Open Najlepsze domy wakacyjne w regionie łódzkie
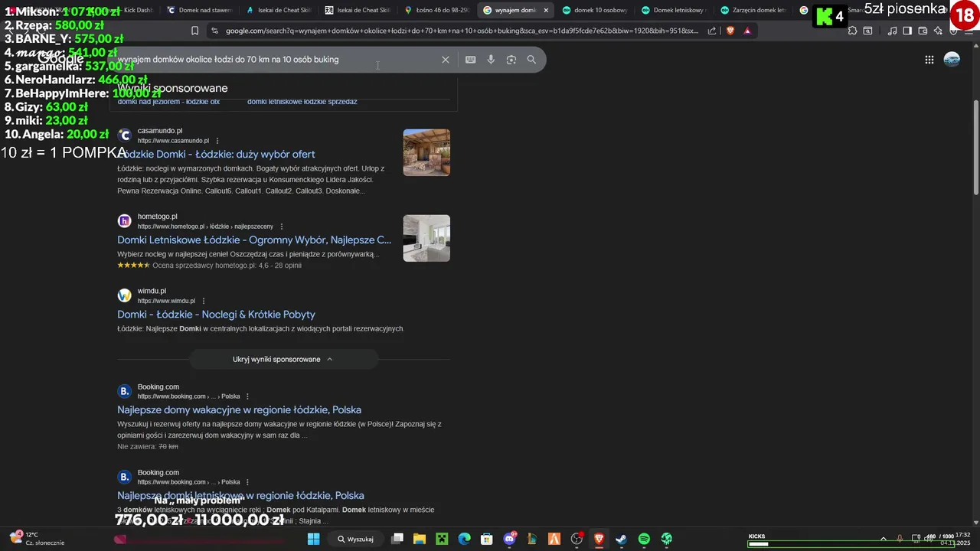The image size is (980, 551). coord(239,409)
